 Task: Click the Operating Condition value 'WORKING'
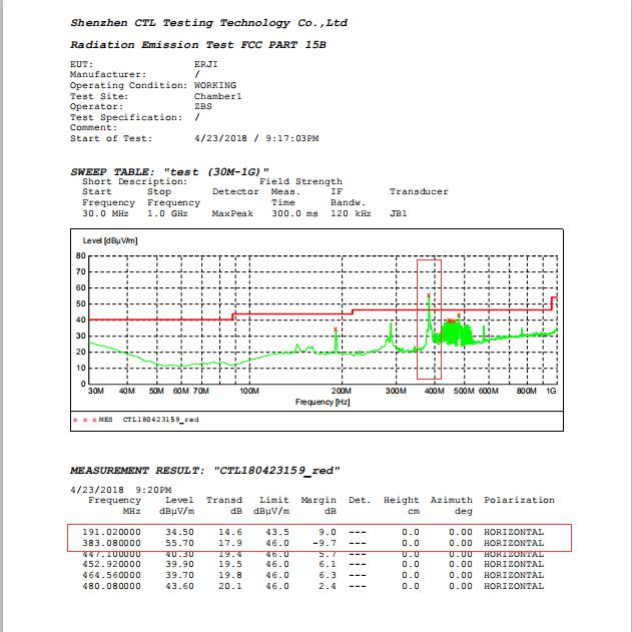click(215, 85)
